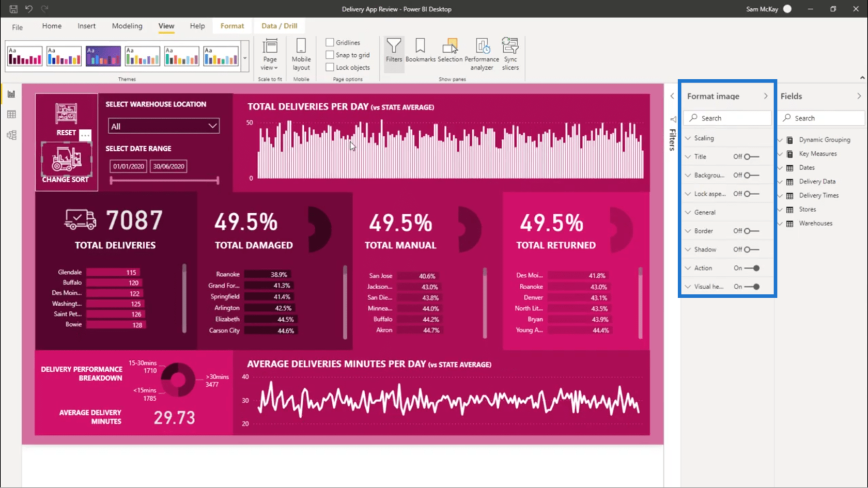Image resolution: width=868 pixels, height=488 pixels.
Task: Click the Stores table icon
Action: (x=789, y=210)
